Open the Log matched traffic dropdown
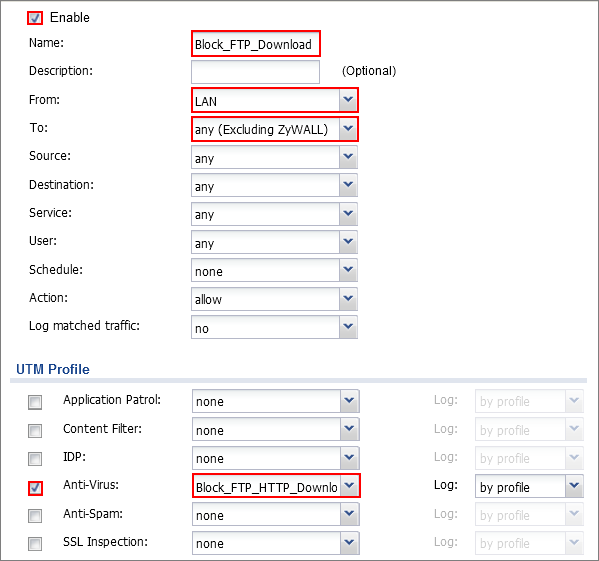The width and height of the screenshot is (599, 561). point(274,327)
